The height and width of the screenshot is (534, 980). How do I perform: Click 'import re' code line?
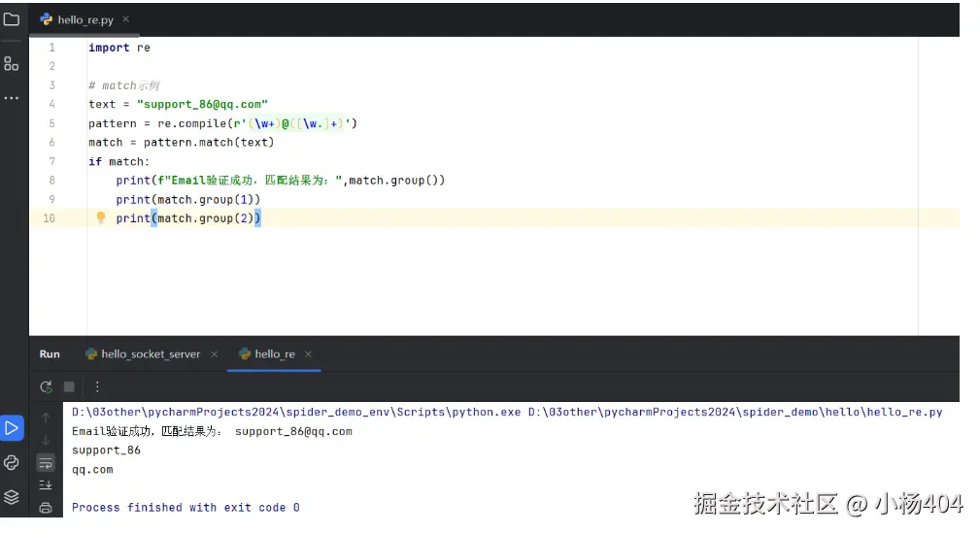[x=119, y=48]
